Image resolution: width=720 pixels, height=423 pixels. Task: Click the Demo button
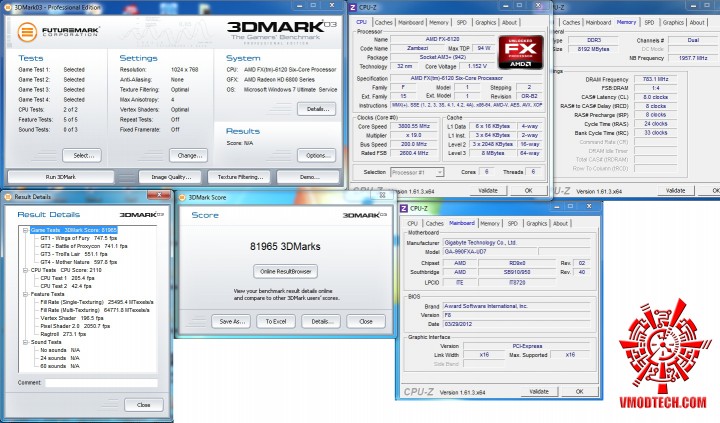click(x=308, y=177)
